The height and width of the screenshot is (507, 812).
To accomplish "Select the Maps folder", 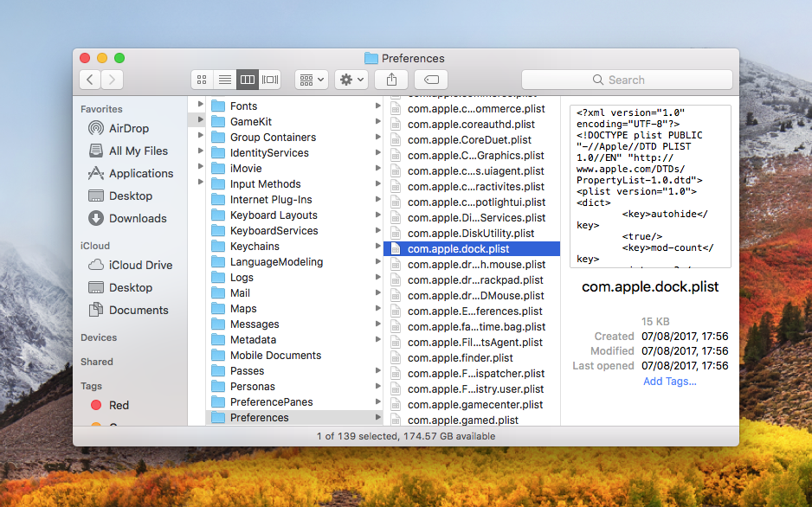I will [294, 308].
